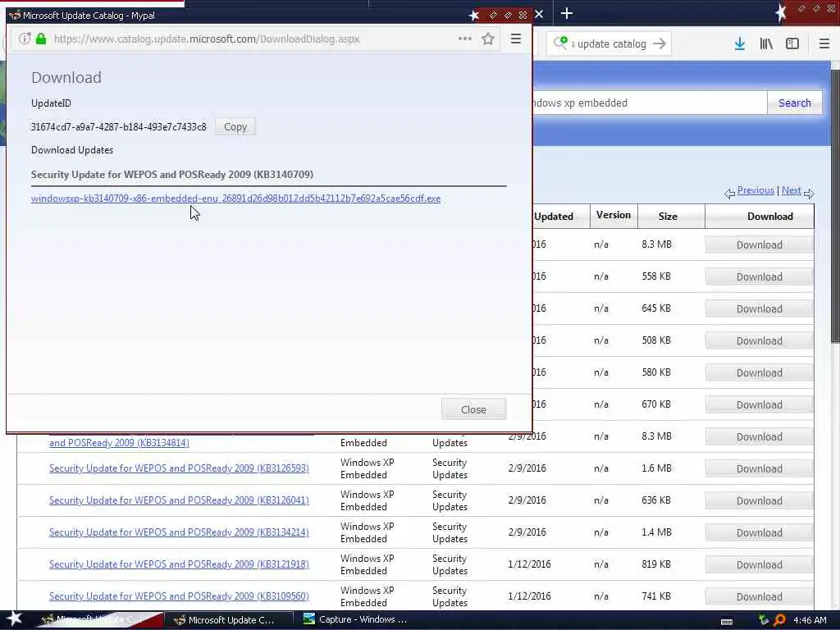Switch to Capture - Windows taskbar item
This screenshot has width=840, height=630.
(x=356, y=620)
